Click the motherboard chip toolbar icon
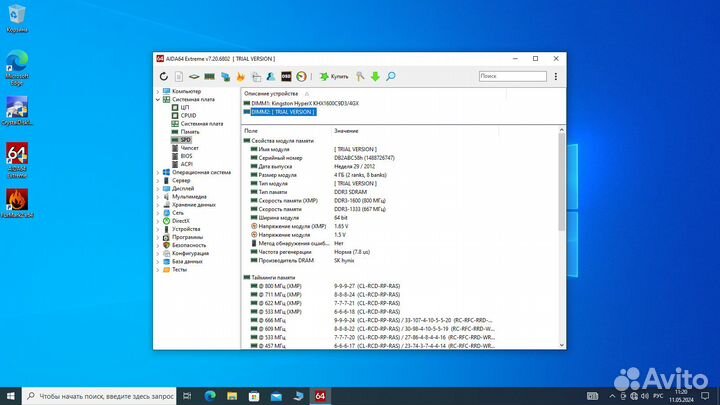This screenshot has width=720, height=405. (194, 77)
